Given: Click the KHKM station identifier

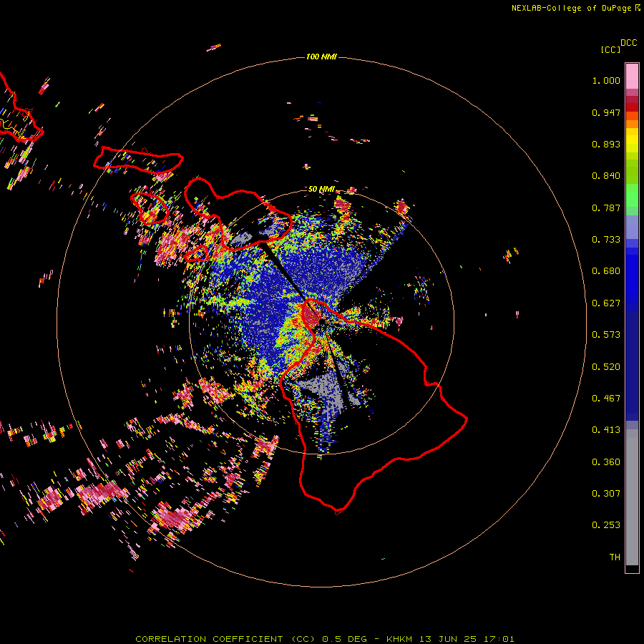Looking at the screenshot, I should [399, 639].
